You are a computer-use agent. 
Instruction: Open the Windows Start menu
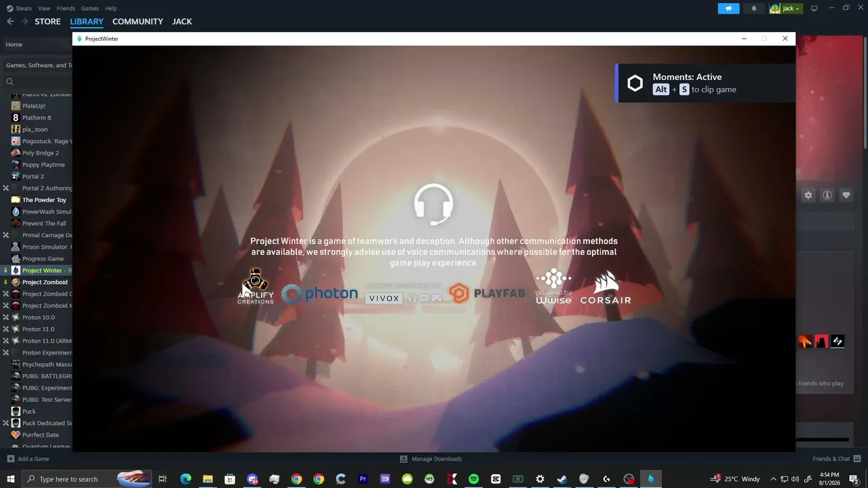11,479
